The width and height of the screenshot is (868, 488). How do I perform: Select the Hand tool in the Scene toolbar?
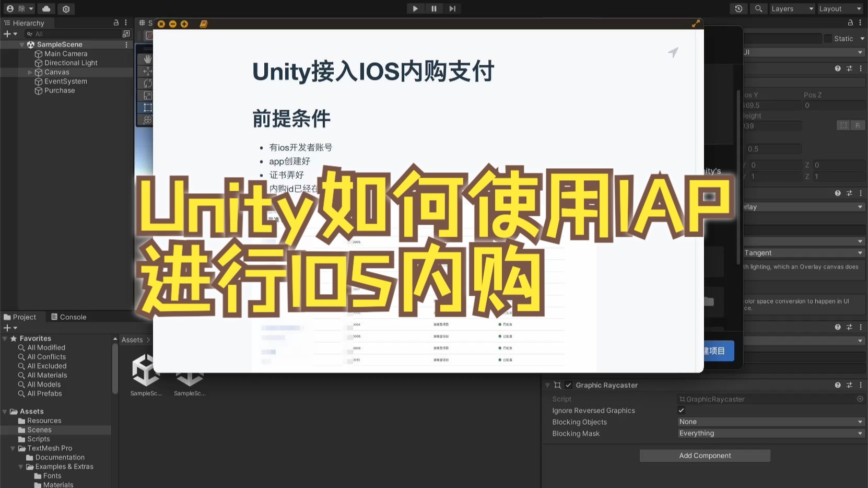[148, 59]
